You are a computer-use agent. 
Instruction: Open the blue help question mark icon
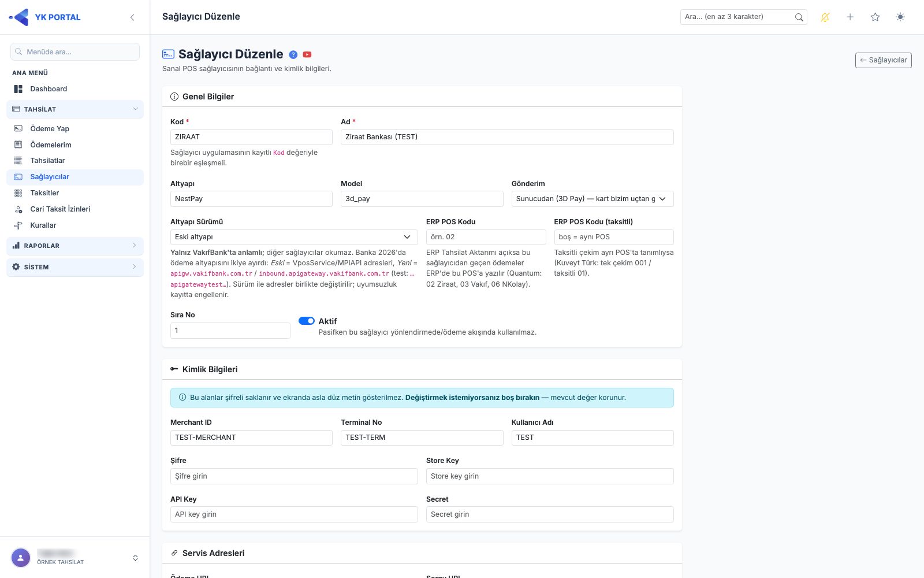293,54
